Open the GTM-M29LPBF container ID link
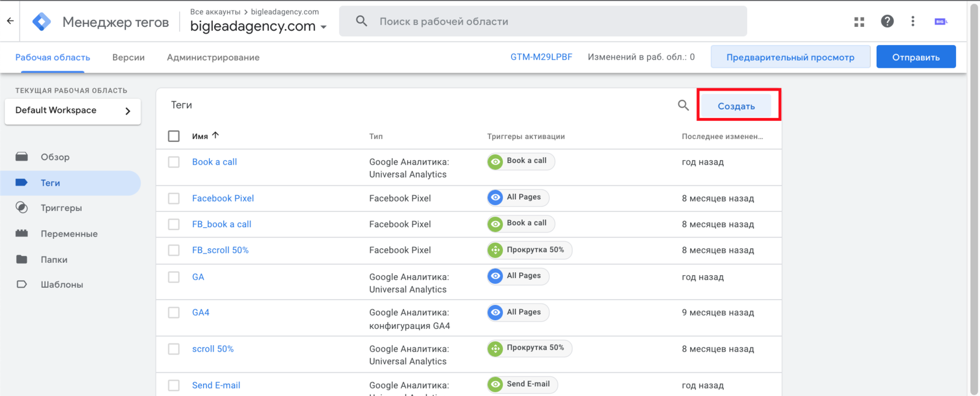 541,57
